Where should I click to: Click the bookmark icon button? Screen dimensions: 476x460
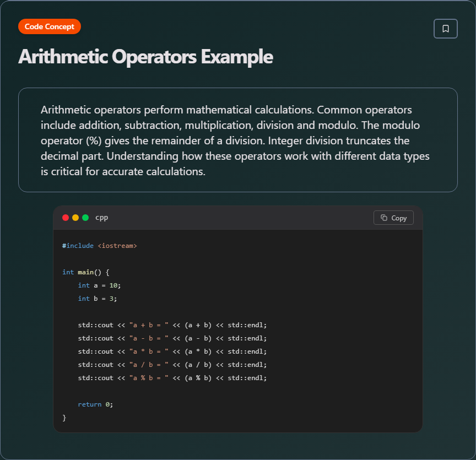pos(445,29)
